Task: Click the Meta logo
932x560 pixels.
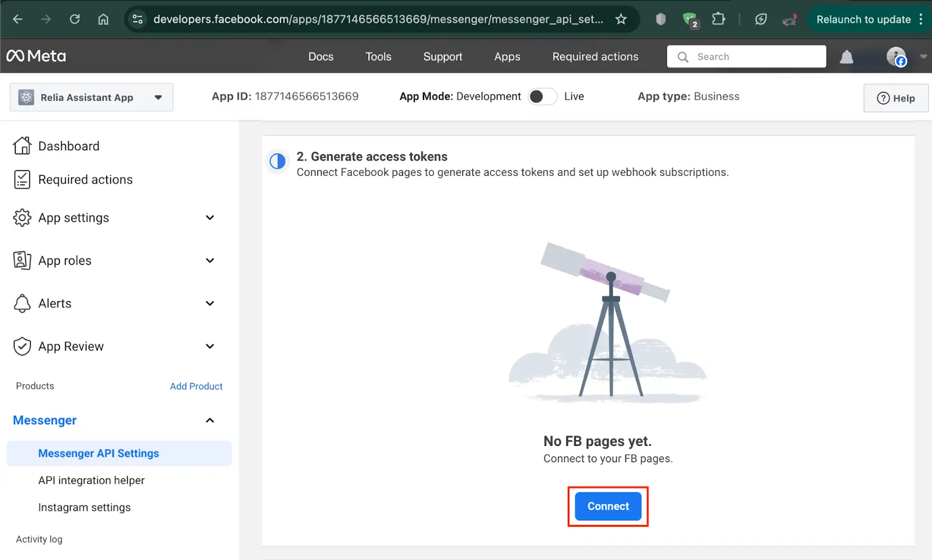Action: (36, 56)
